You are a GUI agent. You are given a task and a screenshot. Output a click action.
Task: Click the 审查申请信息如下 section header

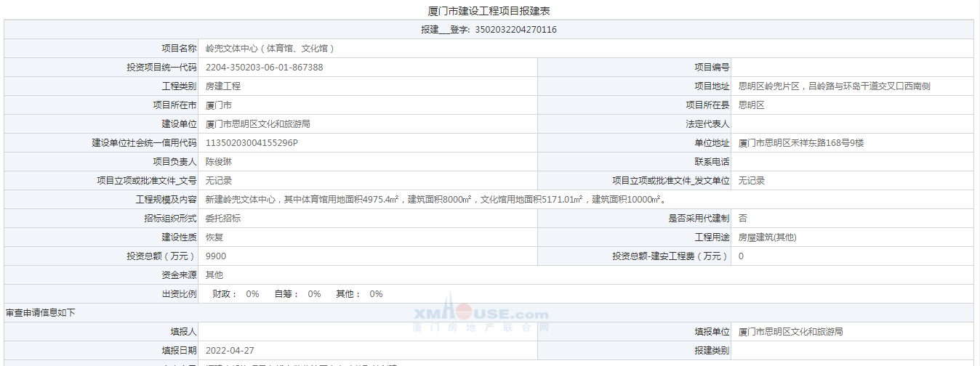coord(40,313)
